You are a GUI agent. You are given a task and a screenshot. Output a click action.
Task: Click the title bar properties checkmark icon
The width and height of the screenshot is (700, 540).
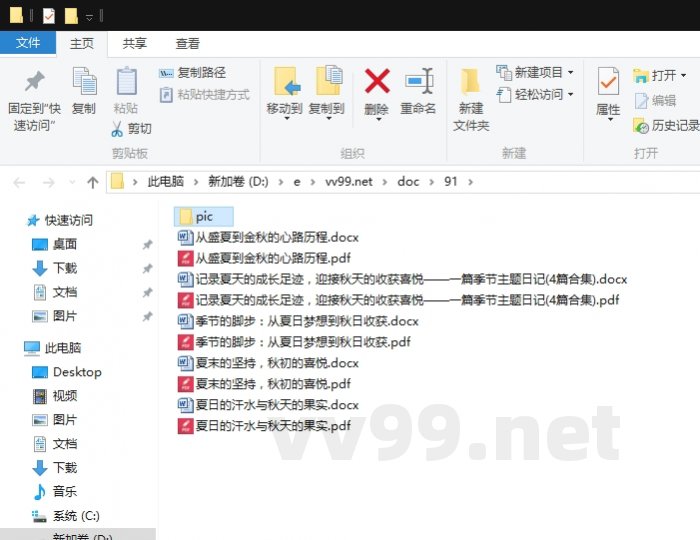48,16
